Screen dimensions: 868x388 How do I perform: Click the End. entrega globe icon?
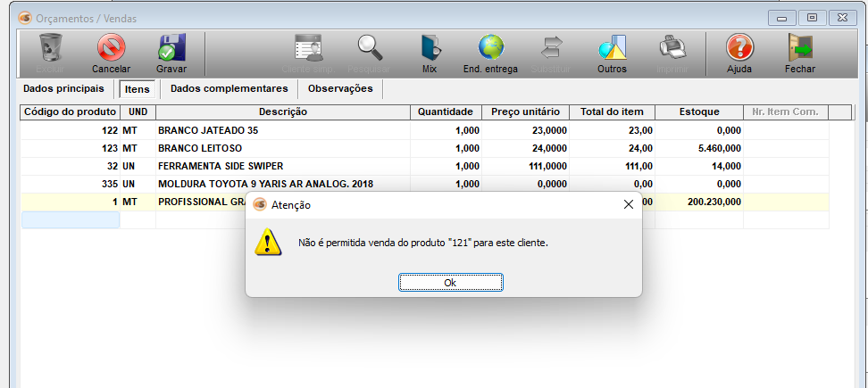[490, 47]
